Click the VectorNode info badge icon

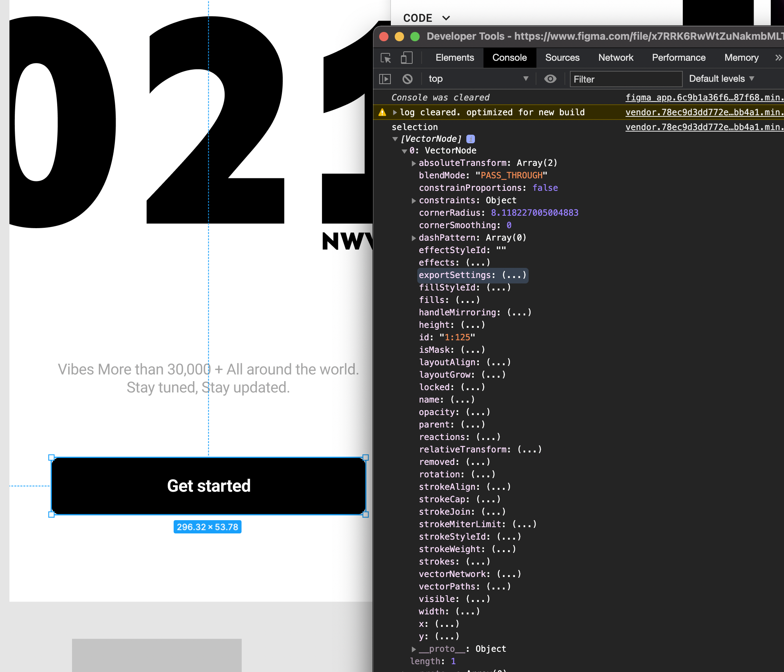point(471,139)
